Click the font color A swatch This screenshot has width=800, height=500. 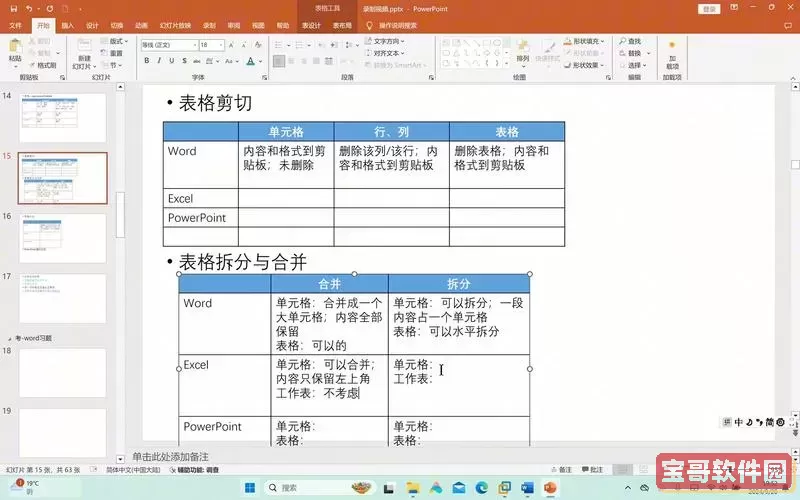251,61
